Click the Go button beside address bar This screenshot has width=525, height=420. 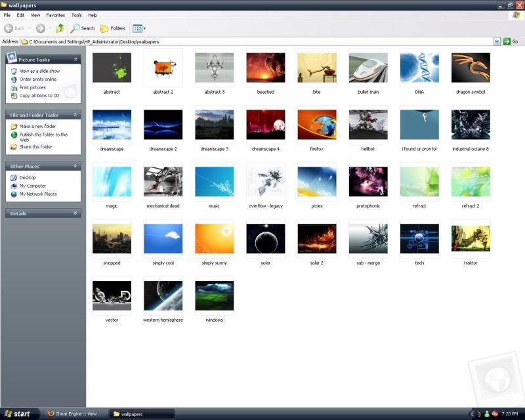pyautogui.click(x=510, y=41)
